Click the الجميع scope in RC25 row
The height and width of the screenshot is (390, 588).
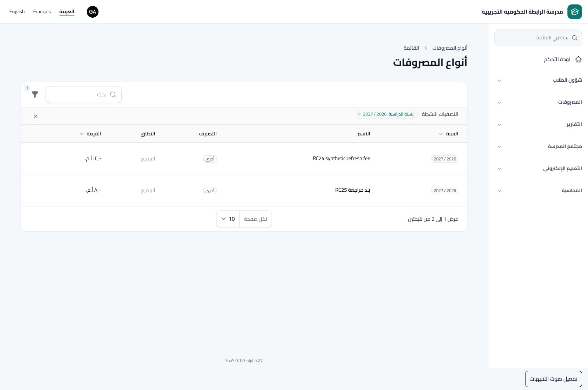(148, 191)
